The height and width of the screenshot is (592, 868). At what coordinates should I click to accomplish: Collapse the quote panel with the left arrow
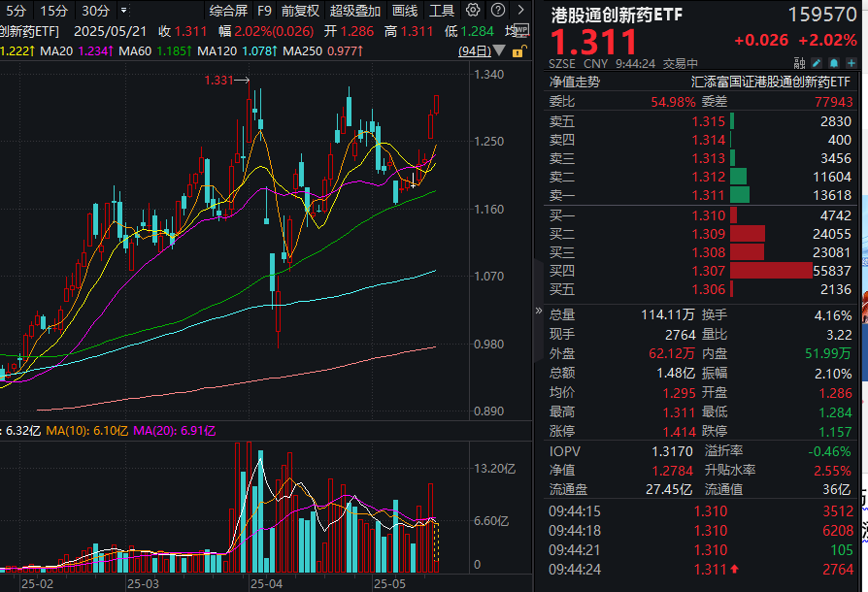pyautogui.click(x=541, y=312)
